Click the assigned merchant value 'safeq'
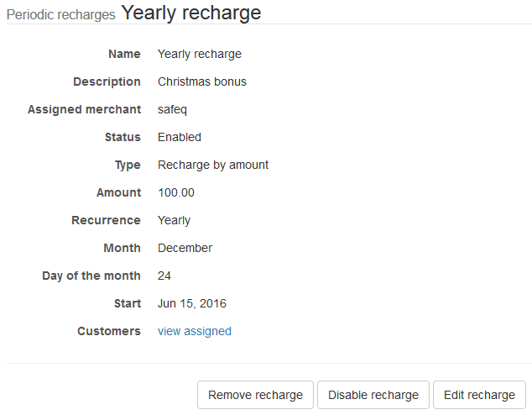The height and width of the screenshot is (415, 532). 173,109
